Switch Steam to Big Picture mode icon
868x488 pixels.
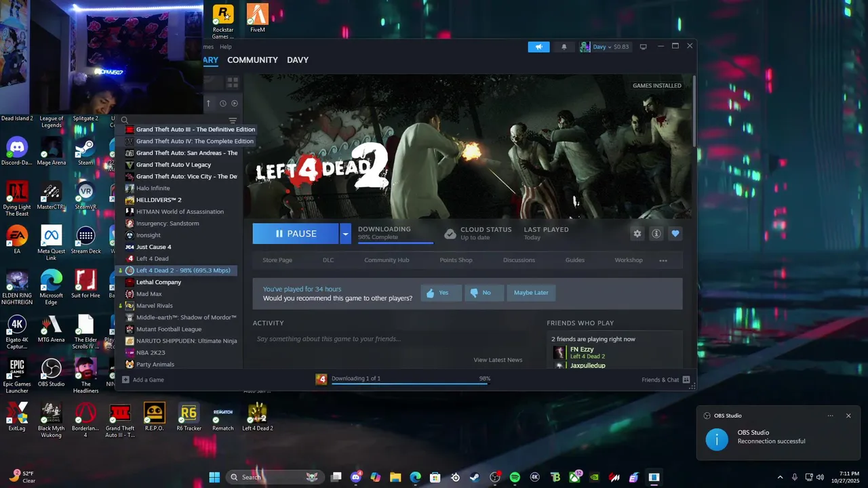tap(643, 47)
